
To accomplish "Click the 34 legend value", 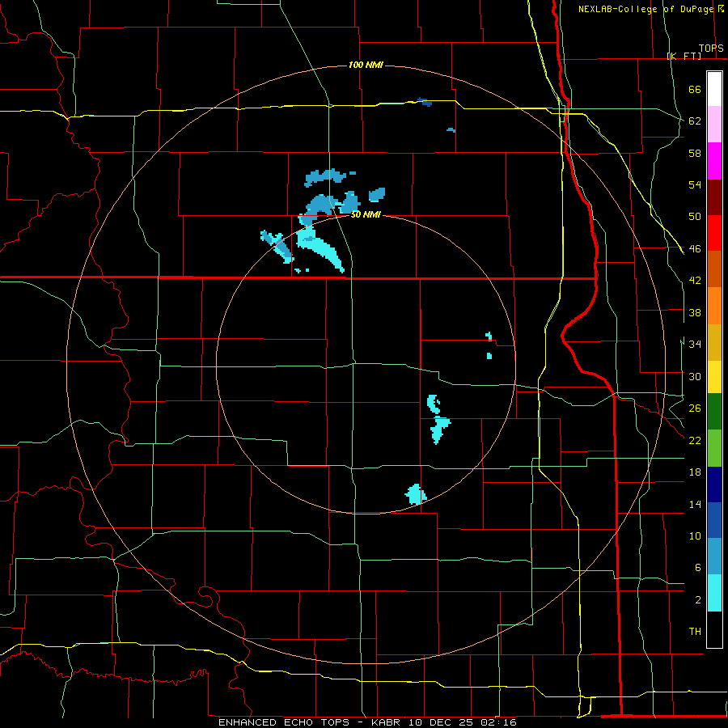I will (x=695, y=344).
